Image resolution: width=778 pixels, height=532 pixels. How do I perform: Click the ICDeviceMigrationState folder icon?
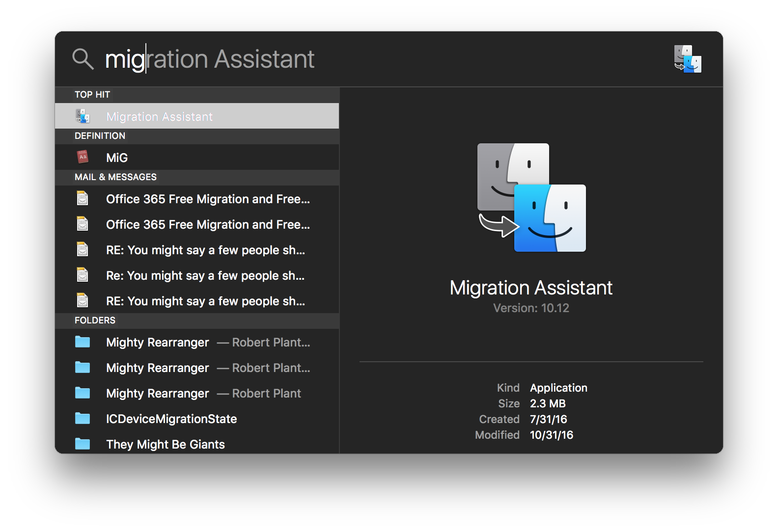(83, 418)
